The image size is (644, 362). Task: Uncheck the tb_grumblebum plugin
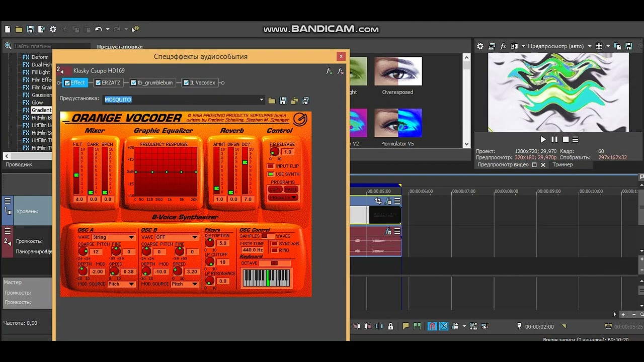point(134,83)
